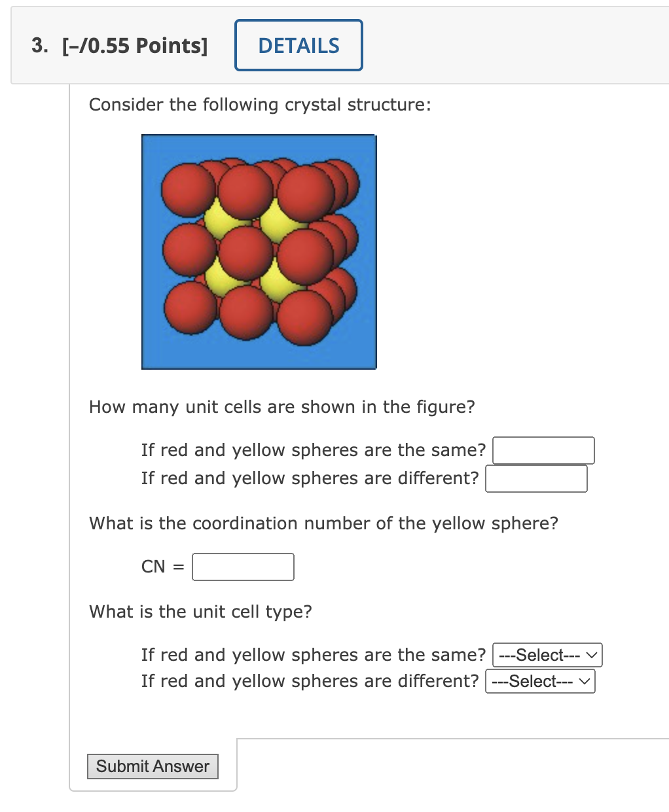Click the chevron on the second Select dropdown
Screen dimensions: 669x812
click(x=585, y=680)
